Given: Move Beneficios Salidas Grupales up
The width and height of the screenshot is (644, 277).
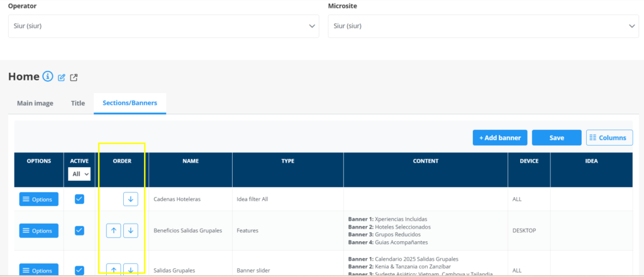Looking at the screenshot, I should pyautogui.click(x=114, y=231).
